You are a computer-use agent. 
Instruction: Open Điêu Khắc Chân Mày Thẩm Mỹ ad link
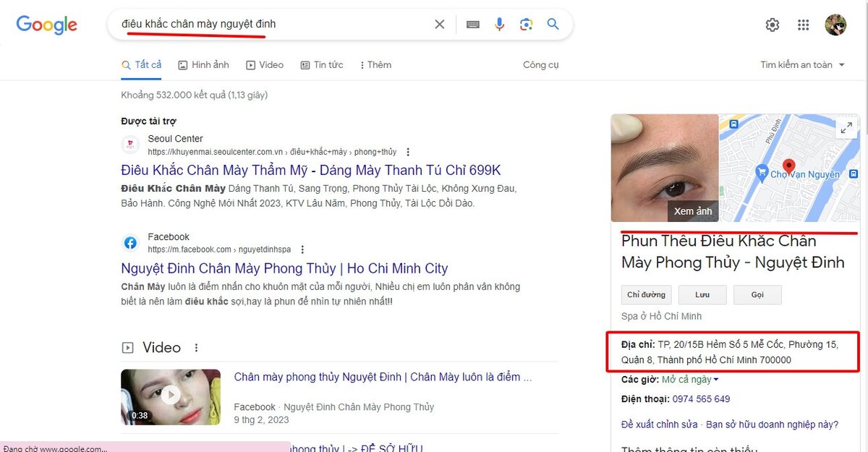pyautogui.click(x=311, y=171)
